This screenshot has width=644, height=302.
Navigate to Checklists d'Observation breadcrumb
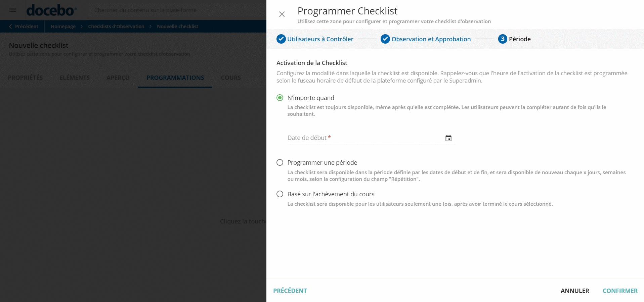[x=116, y=26]
